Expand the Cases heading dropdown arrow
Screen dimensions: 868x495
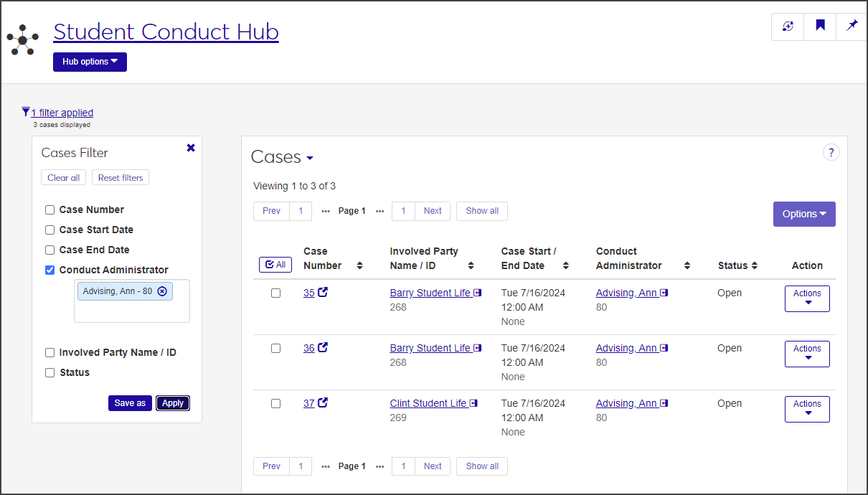[x=310, y=159]
